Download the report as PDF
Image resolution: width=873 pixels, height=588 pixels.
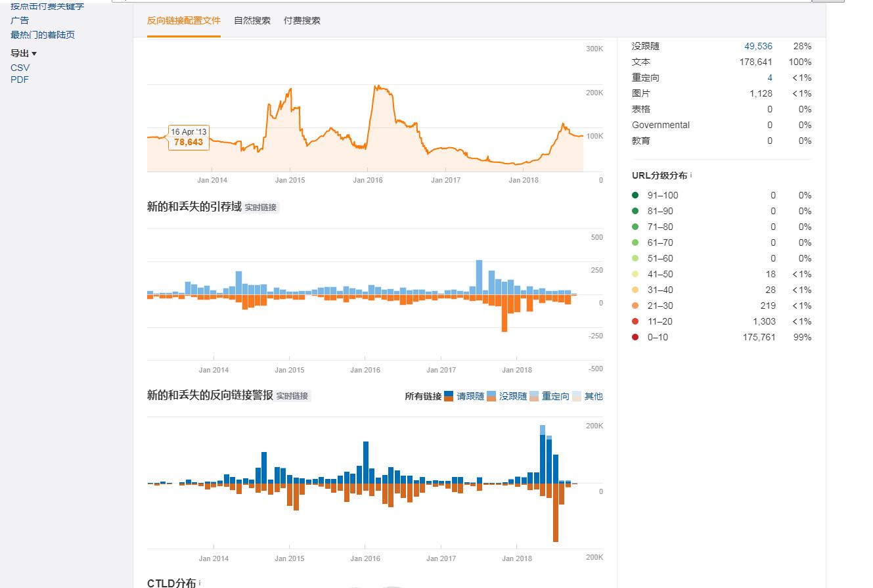coord(20,79)
